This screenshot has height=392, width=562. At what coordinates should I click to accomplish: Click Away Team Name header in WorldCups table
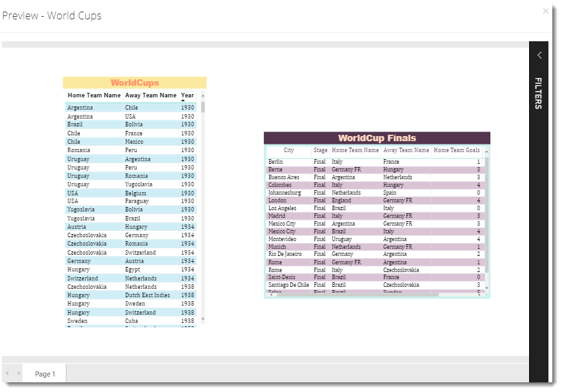150,95
